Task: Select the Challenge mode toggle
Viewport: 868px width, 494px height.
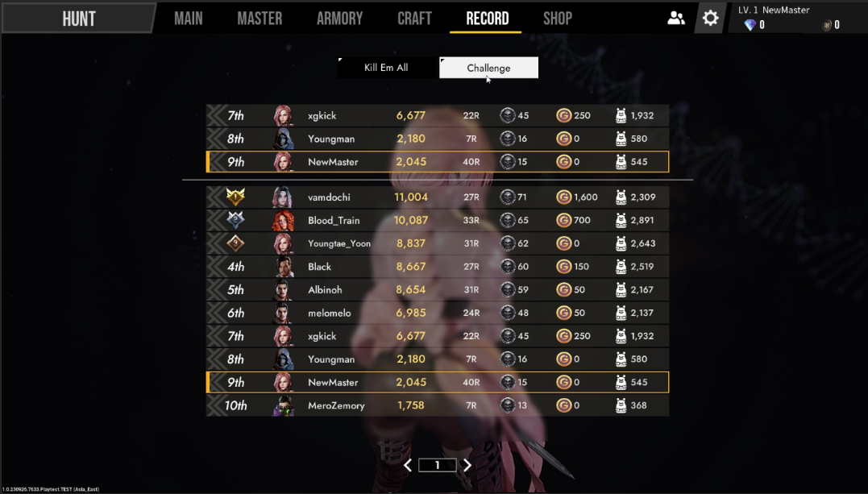Action: [x=488, y=68]
